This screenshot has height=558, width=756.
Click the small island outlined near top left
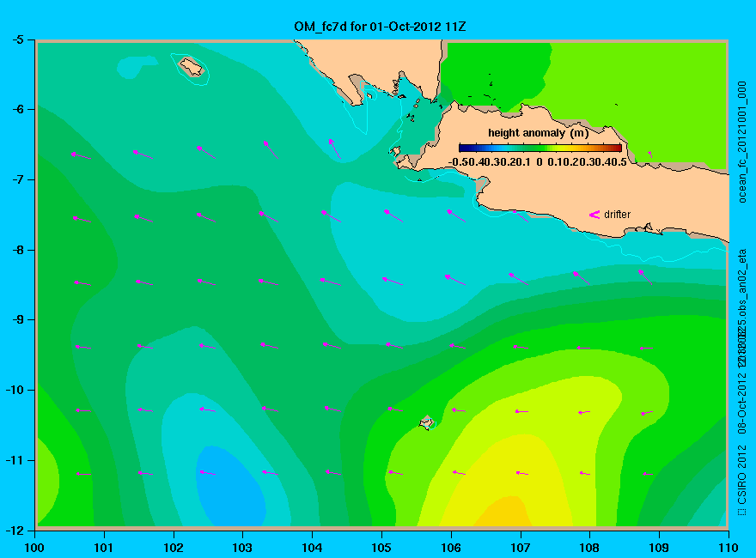tap(192, 67)
